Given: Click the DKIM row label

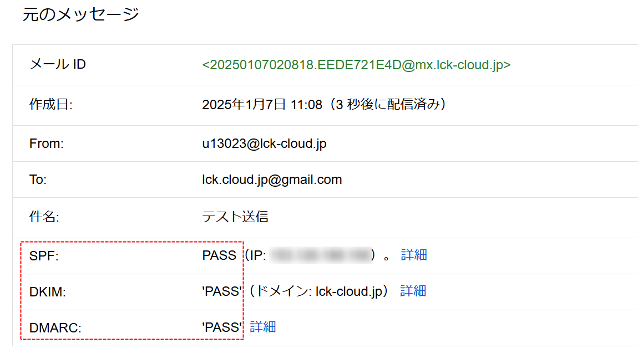Looking at the screenshot, I should click(x=48, y=292).
